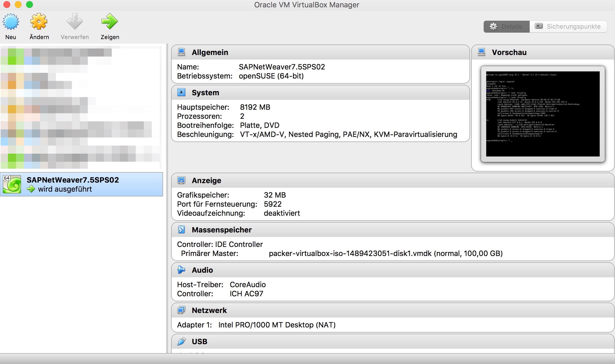
Task: Click the wird ausgeführt status text
Action: [x=65, y=189]
